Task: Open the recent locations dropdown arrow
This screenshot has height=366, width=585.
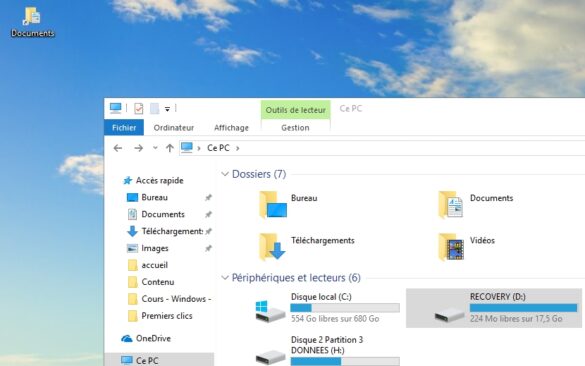Action: tap(155, 148)
